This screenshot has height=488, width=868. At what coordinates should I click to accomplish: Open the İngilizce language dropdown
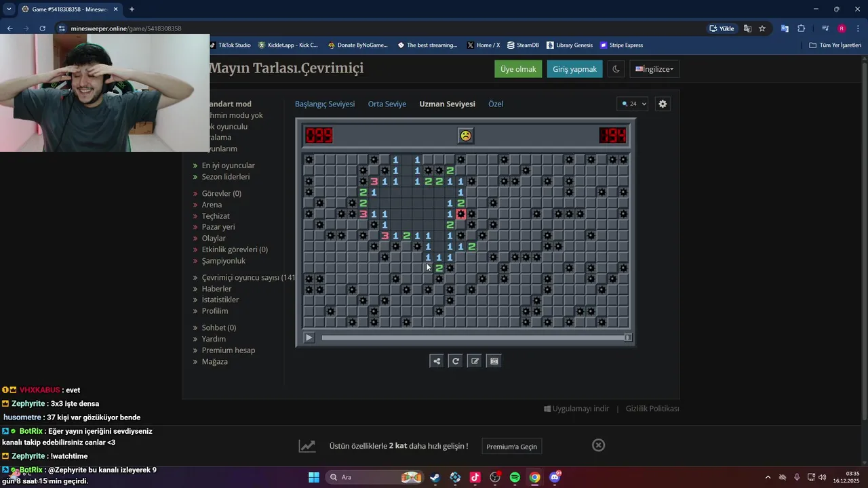(x=654, y=69)
